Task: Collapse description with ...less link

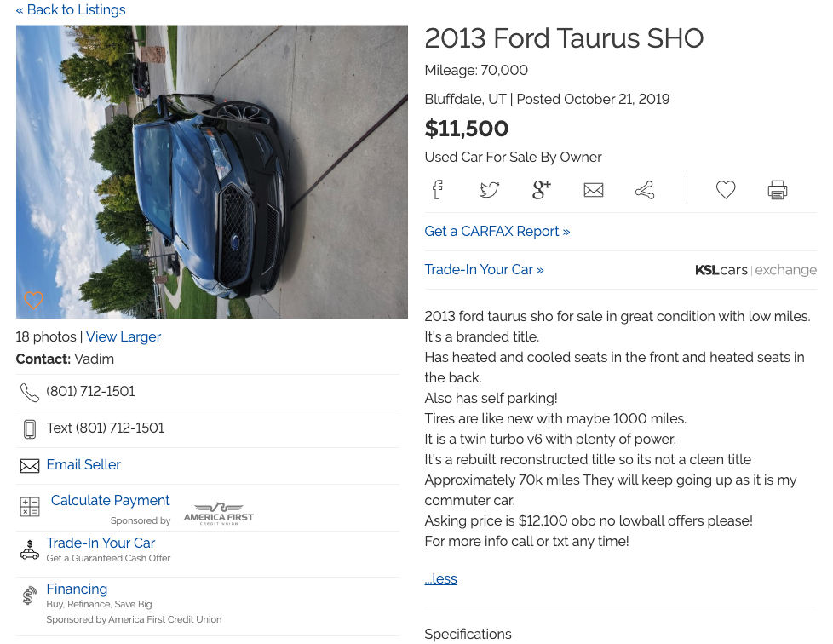Action: pos(440,578)
